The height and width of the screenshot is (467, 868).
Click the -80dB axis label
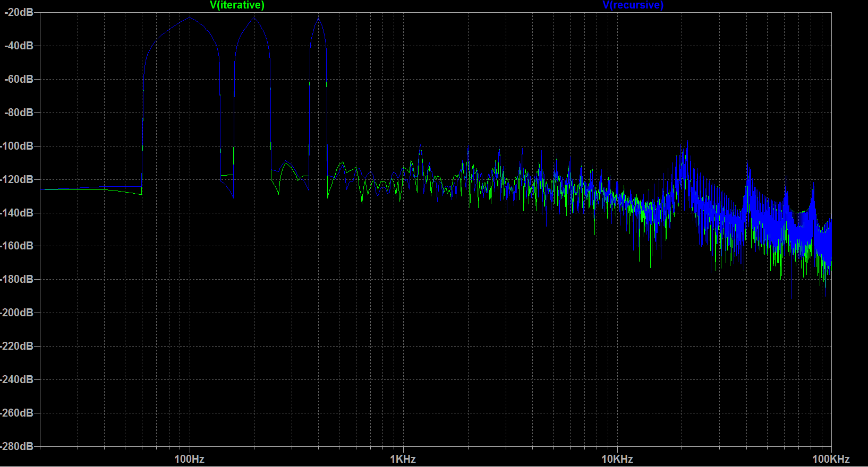pos(19,113)
